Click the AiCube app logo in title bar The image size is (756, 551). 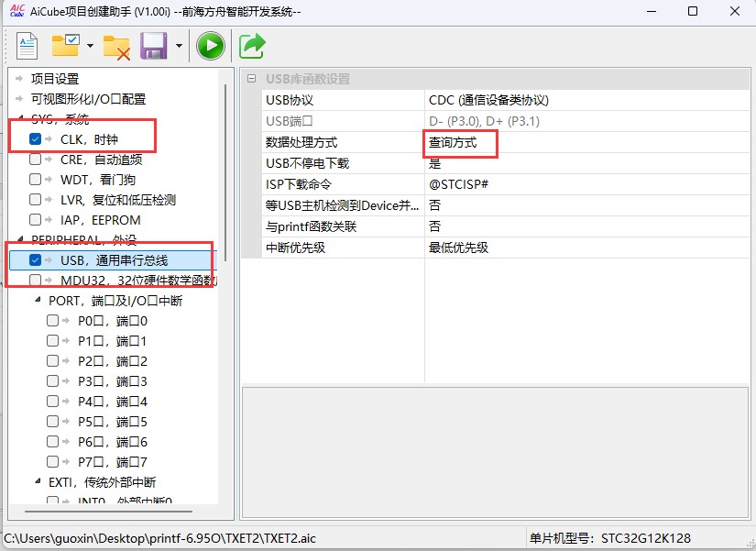[x=16, y=10]
